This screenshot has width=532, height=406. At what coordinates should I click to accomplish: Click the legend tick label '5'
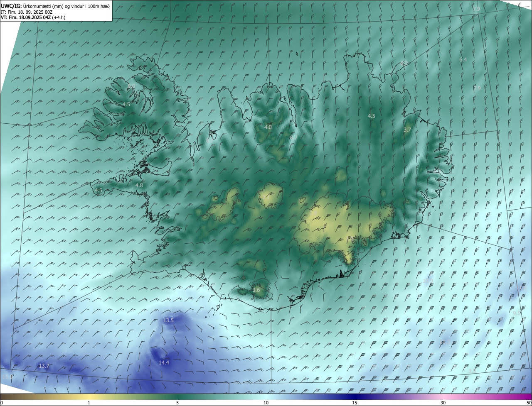coord(177,403)
